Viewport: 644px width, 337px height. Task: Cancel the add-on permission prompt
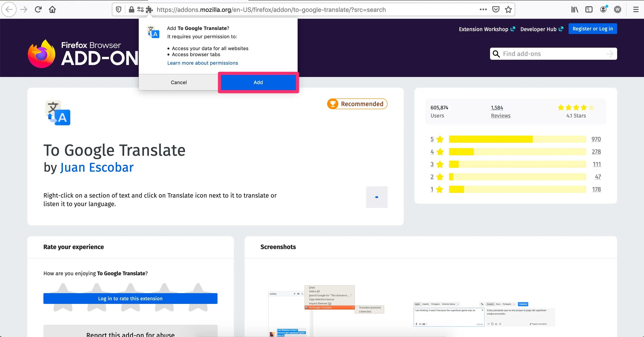(x=179, y=82)
